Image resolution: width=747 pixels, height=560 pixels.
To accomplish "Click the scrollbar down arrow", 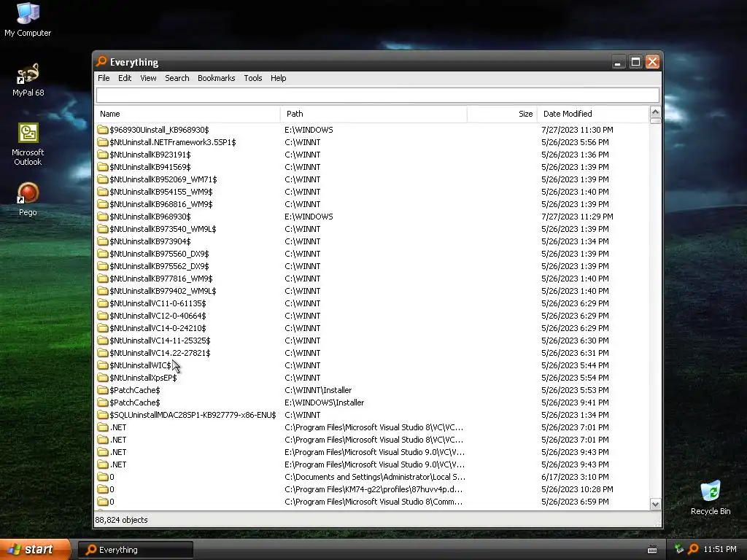I will (655, 505).
